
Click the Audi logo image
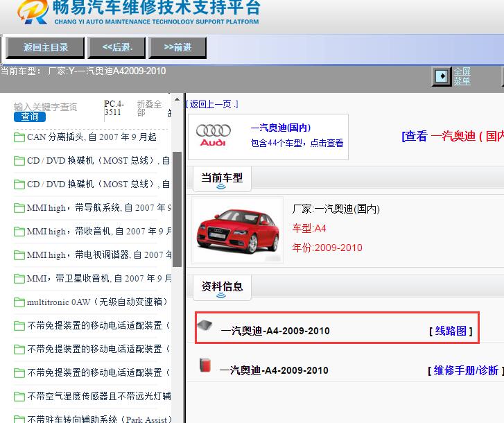(213, 135)
